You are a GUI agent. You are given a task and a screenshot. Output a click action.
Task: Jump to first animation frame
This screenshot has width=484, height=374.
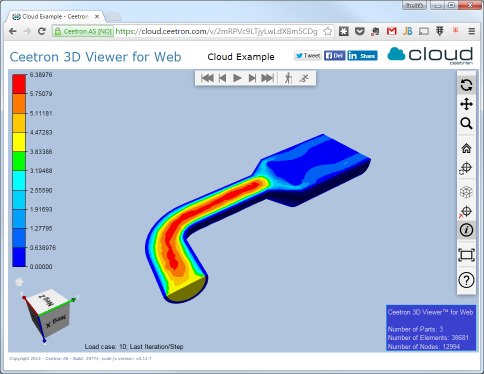coord(207,78)
